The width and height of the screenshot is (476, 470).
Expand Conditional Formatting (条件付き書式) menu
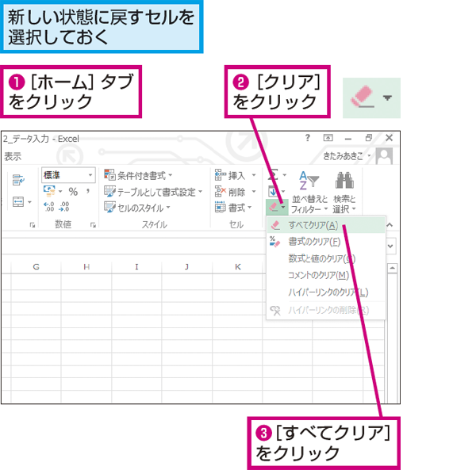(x=139, y=175)
